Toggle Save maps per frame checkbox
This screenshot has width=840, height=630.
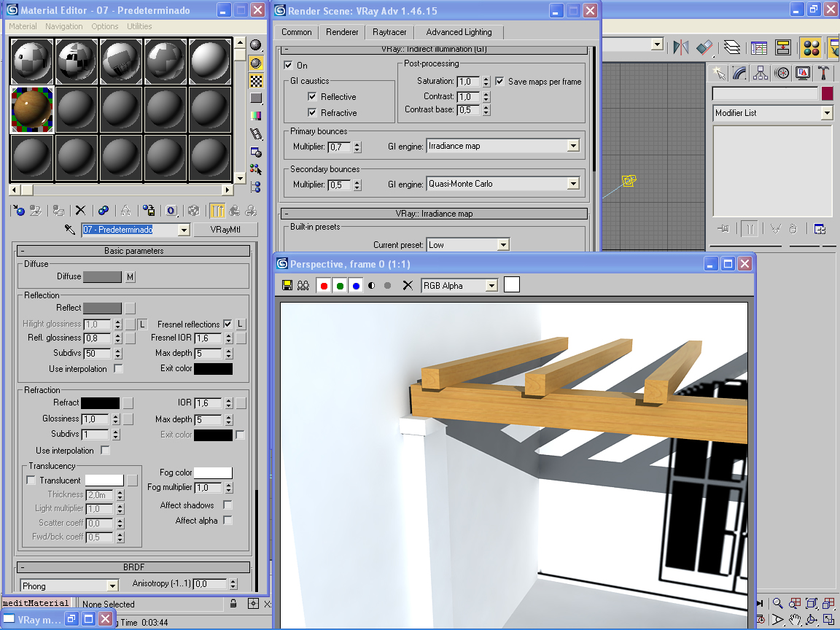click(499, 82)
